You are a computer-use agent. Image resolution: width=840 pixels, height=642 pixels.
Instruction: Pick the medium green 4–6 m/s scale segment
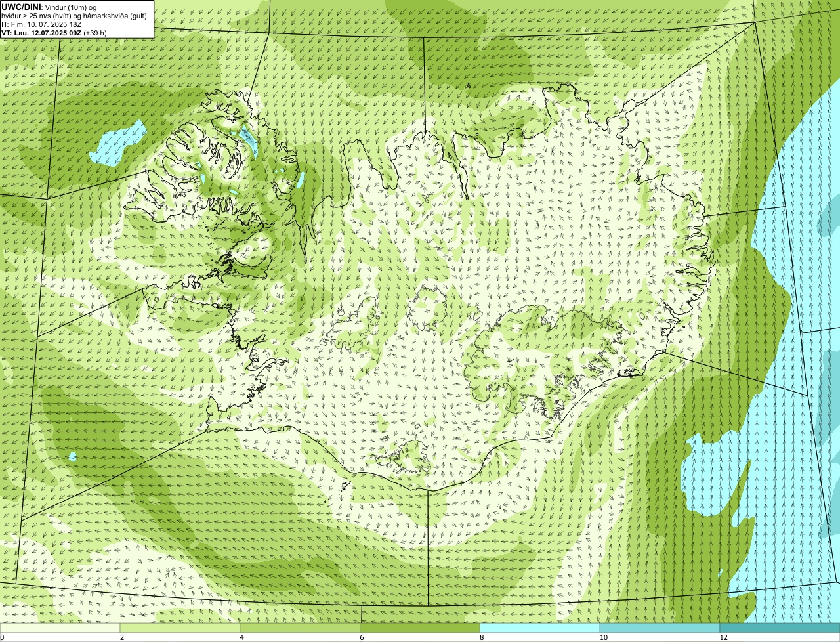(301, 628)
